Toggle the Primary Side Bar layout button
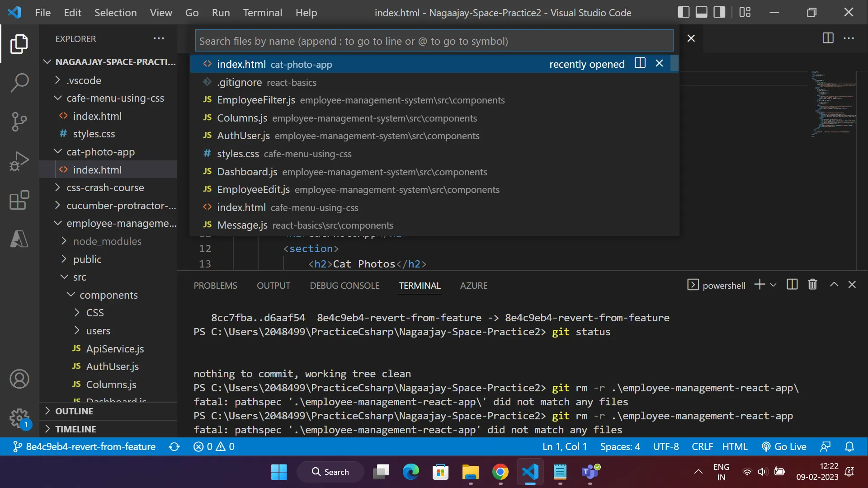This screenshot has height=488, width=868. tap(684, 12)
